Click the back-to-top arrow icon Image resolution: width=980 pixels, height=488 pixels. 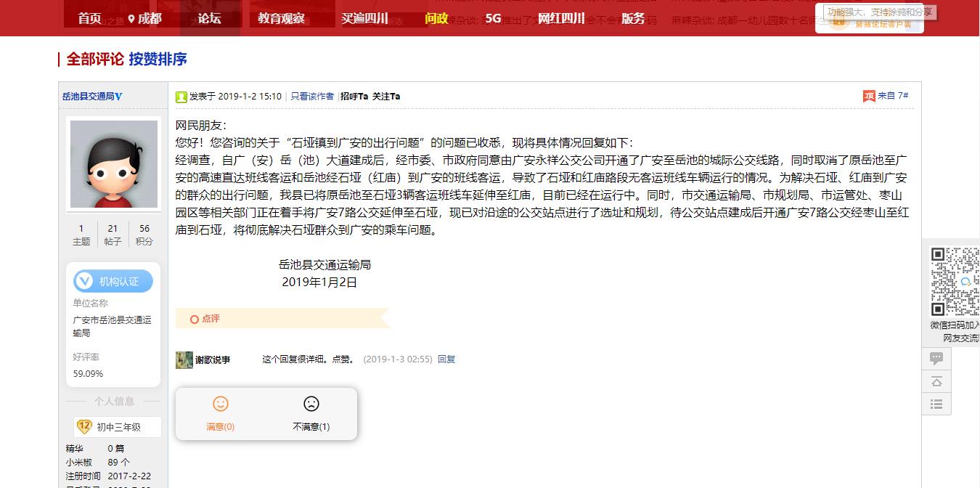point(936,381)
